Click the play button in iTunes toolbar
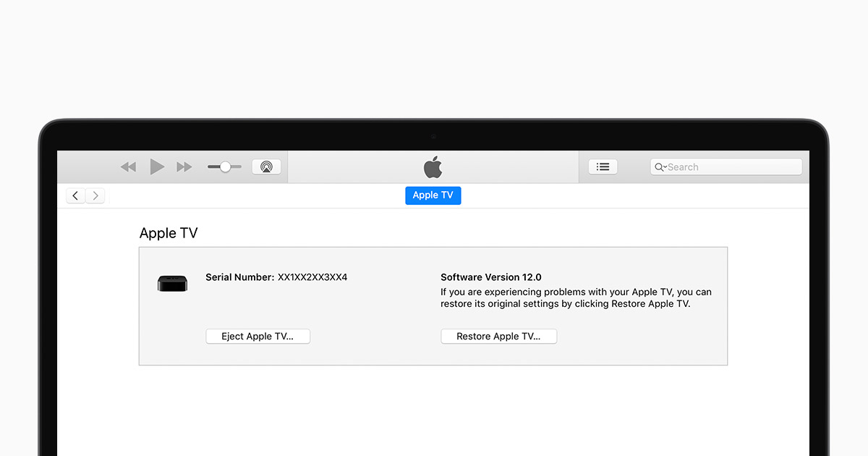 click(x=157, y=167)
